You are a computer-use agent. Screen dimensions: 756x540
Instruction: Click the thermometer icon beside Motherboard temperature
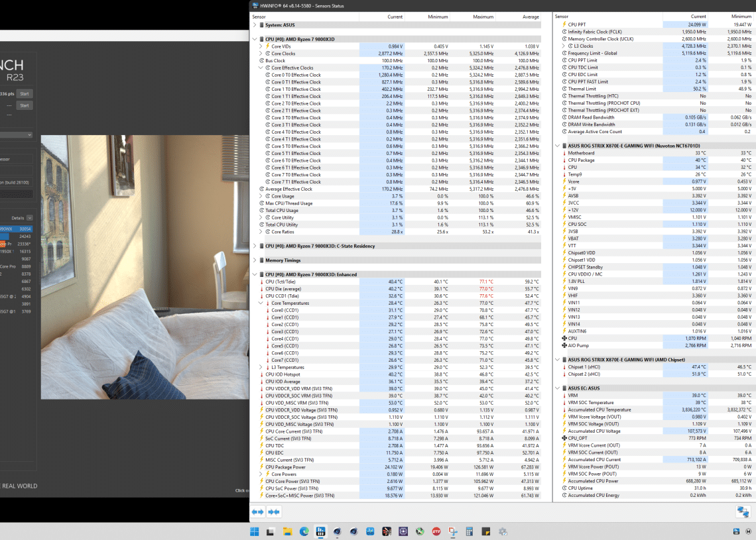pos(564,153)
